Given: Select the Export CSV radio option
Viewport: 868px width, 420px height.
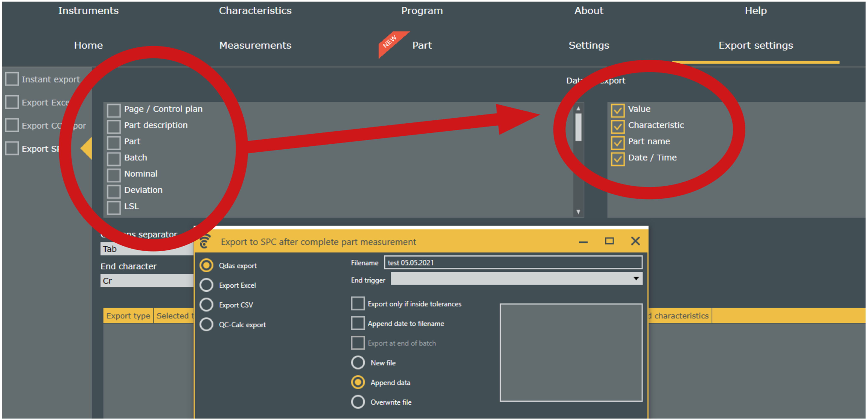Looking at the screenshot, I should [x=206, y=305].
